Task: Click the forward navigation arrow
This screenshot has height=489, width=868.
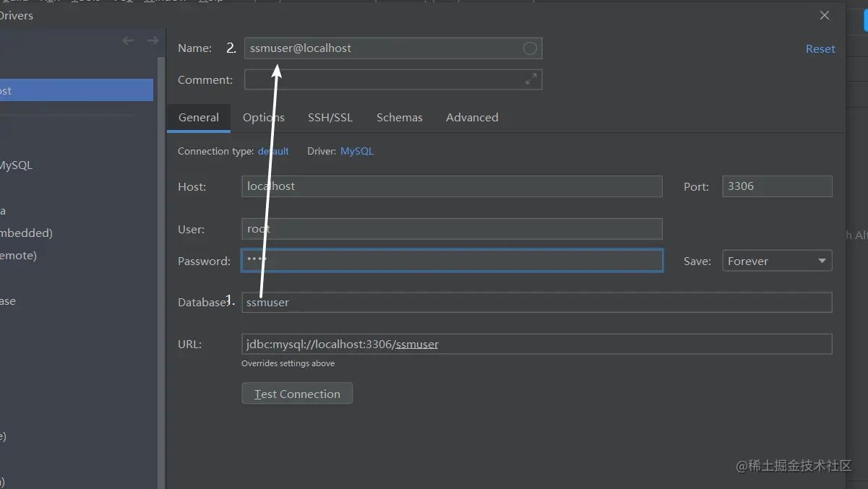Action: tap(152, 40)
